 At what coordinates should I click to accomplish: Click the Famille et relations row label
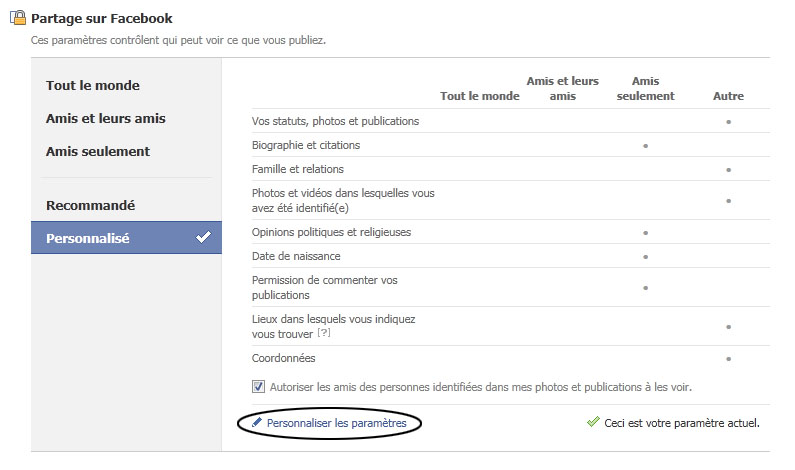pyautogui.click(x=298, y=169)
